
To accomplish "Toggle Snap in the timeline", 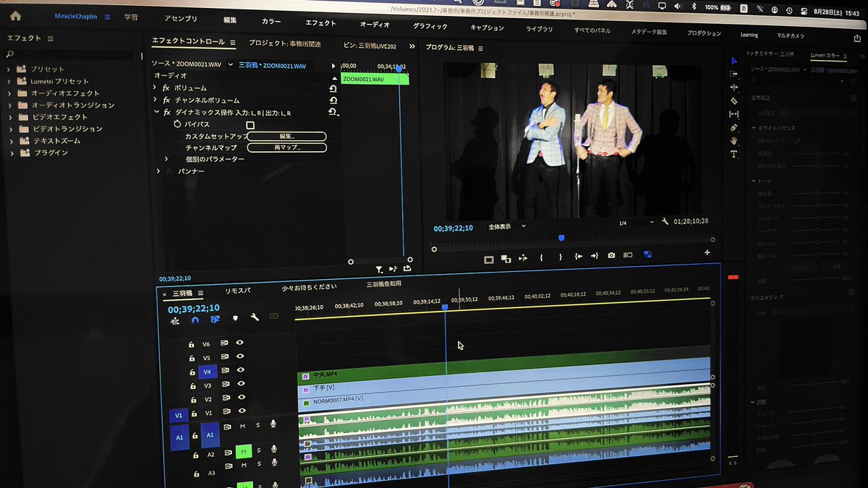I will tap(195, 320).
